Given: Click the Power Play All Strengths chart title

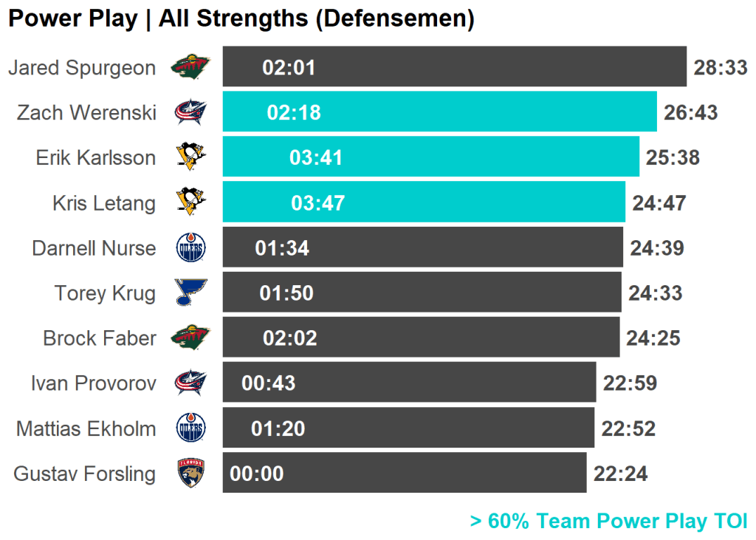Looking at the screenshot, I should pos(241,19).
